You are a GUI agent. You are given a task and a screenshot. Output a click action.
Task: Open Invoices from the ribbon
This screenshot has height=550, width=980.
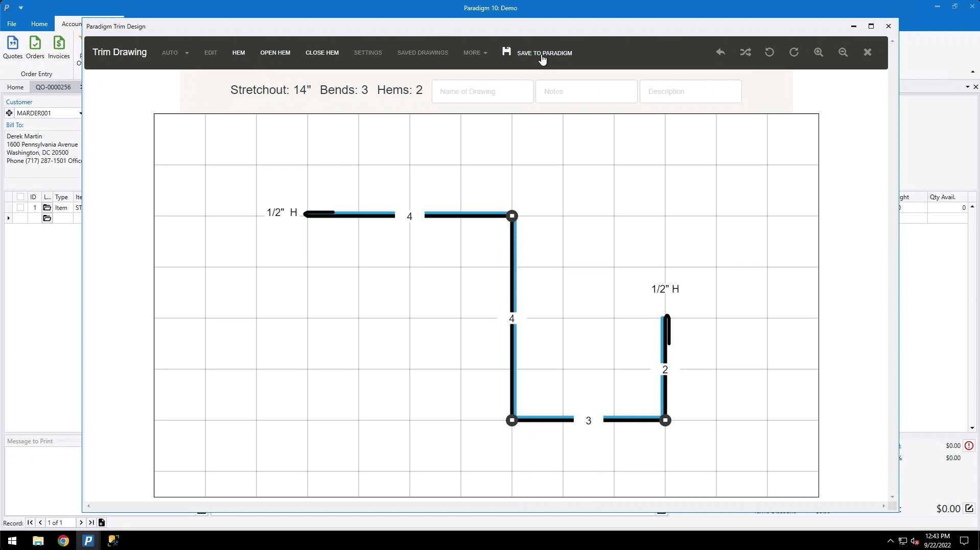click(x=59, y=47)
